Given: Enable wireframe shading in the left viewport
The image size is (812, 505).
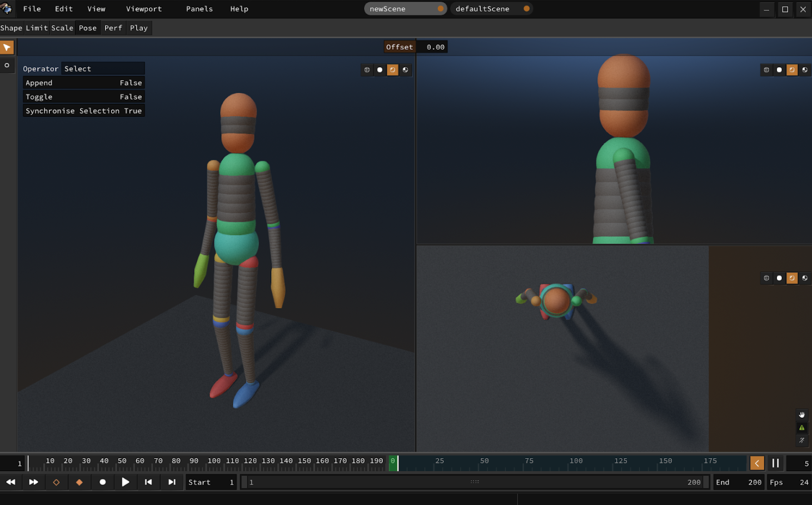Looking at the screenshot, I should point(367,70).
